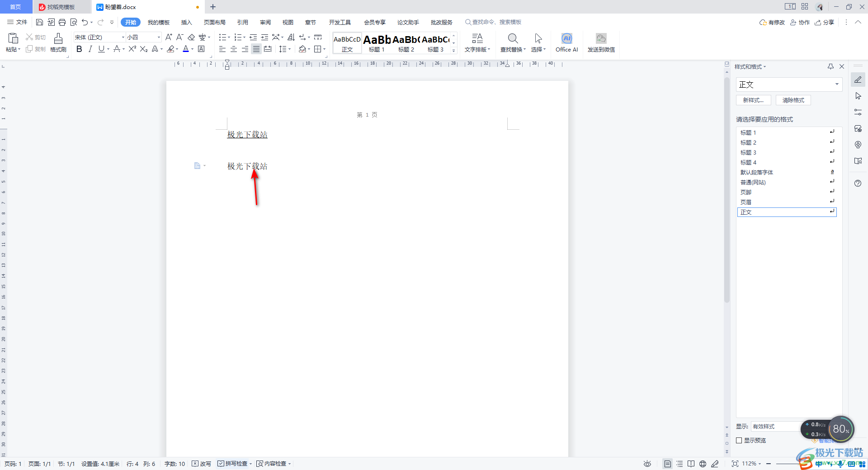Expand the styles gallery arrow

(x=454, y=50)
